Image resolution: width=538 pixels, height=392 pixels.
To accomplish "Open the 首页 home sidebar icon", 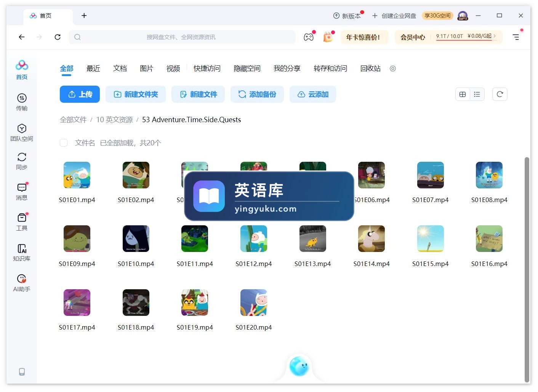I will point(22,70).
